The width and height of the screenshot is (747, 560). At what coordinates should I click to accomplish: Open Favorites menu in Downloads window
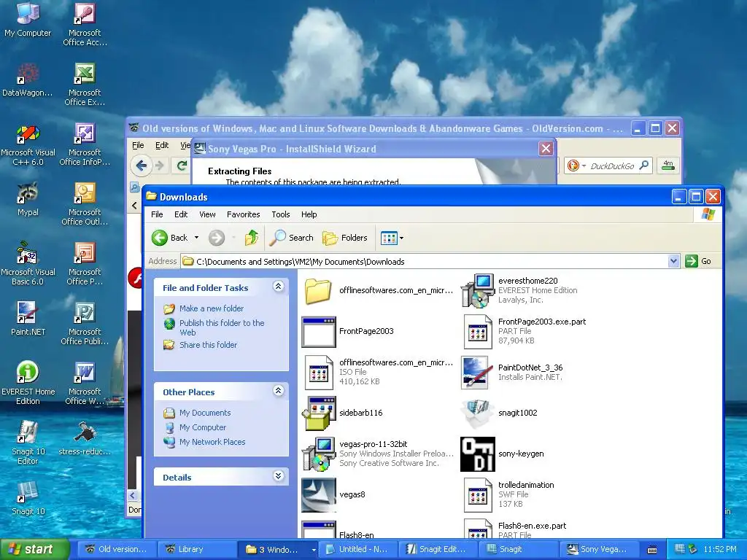[243, 214]
